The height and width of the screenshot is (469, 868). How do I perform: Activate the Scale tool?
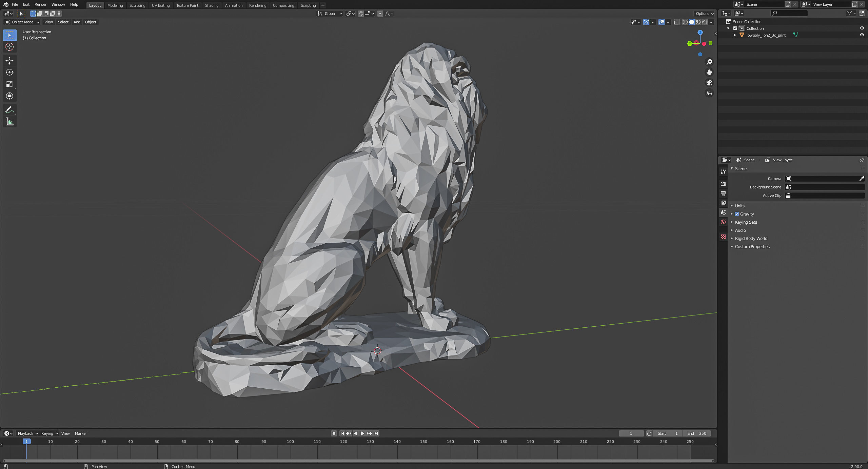coord(9,84)
